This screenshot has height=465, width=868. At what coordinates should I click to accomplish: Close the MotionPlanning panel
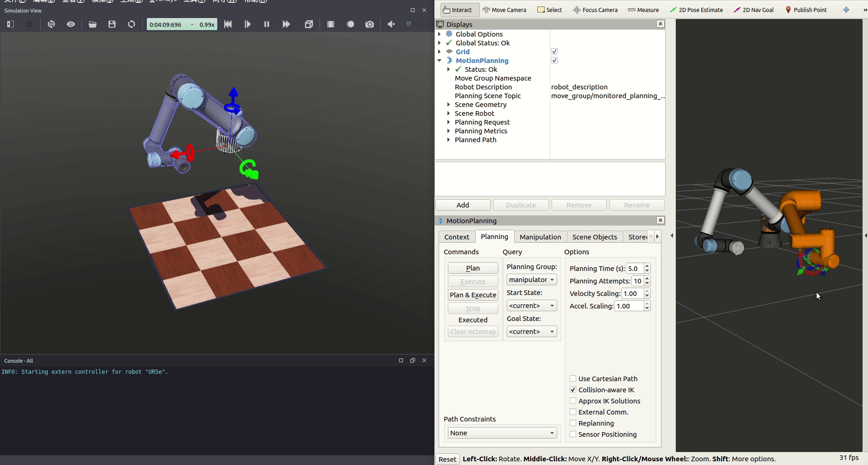click(x=660, y=220)
